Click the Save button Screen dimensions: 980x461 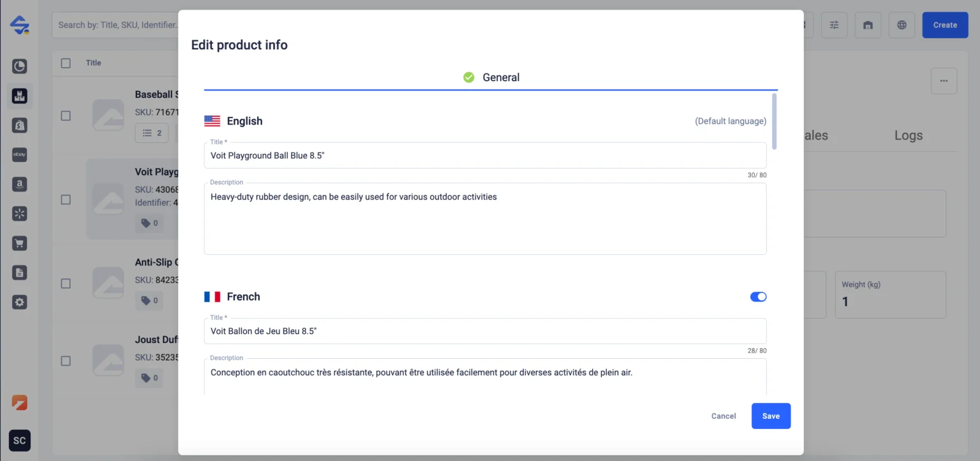click(771, 416)
